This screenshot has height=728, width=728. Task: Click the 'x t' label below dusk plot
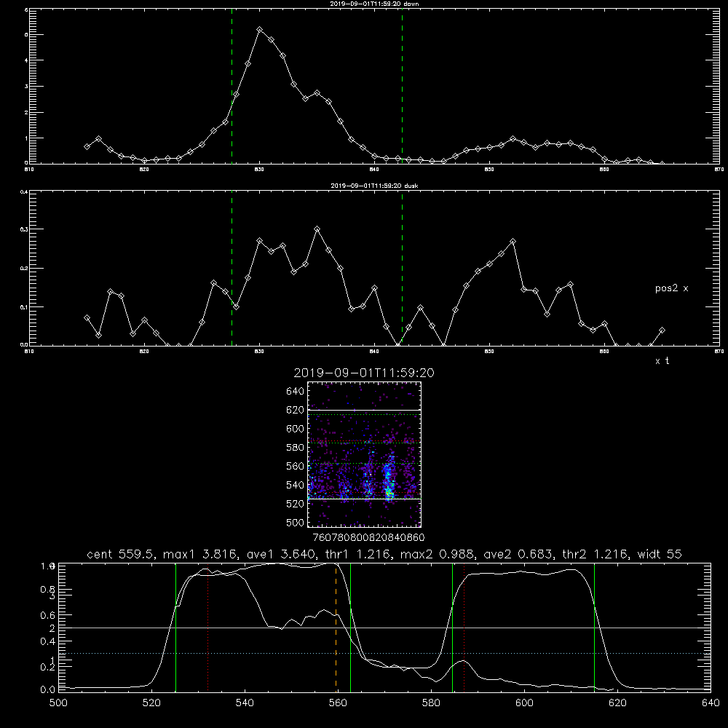[x=662, y=361]
